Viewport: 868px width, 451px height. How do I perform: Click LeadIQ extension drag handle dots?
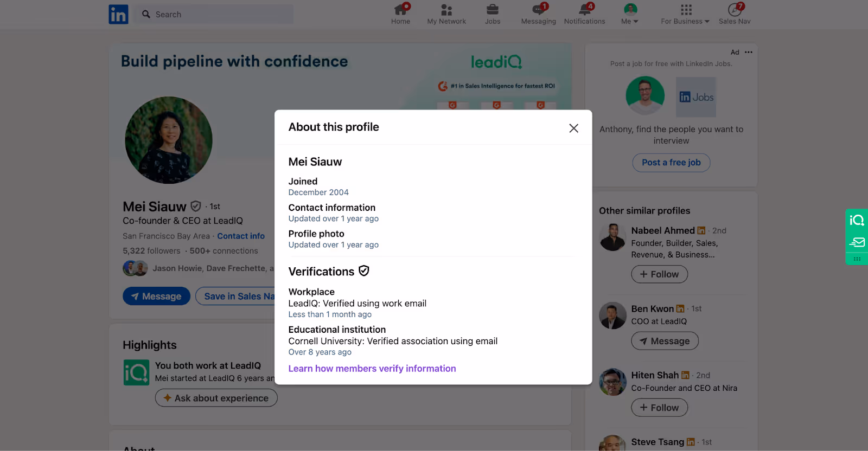[857, 259]
